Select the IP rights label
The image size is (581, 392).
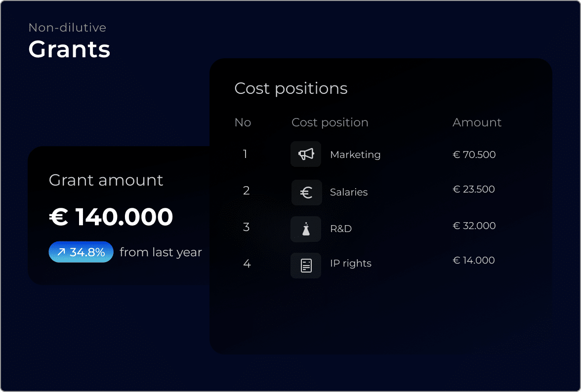click(x=351, y=263)
